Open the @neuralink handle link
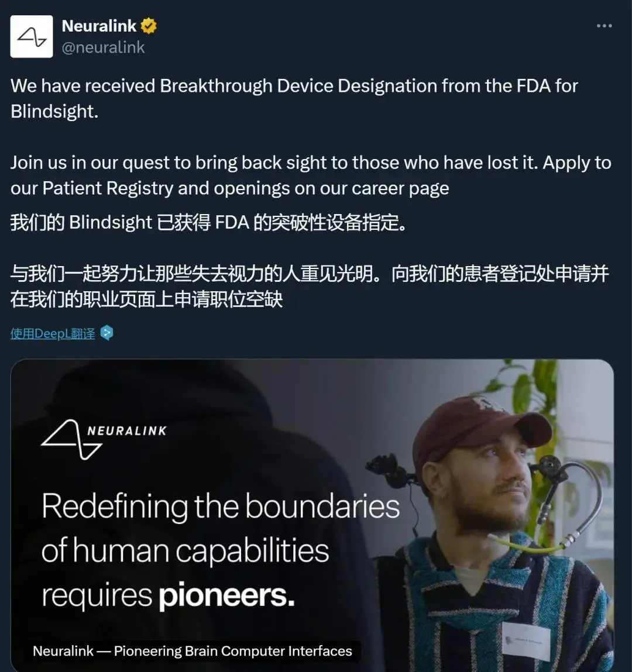The width and height of the screenshot is (632, 672). (104, 47)
